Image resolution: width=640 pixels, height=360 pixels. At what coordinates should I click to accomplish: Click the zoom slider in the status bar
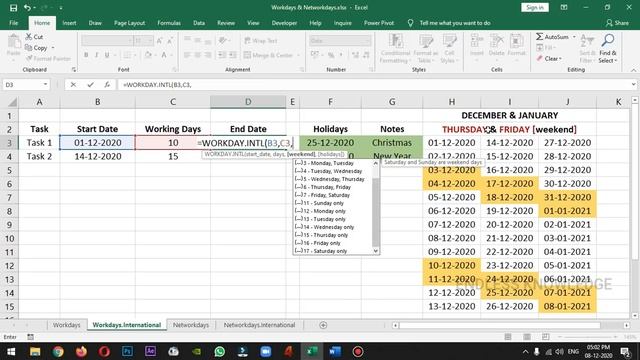[589, 337]
